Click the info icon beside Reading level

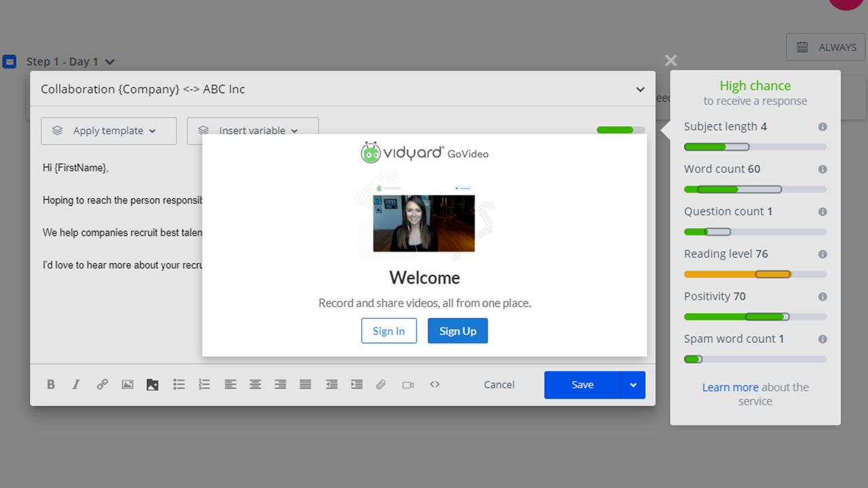tap(823, 254)
